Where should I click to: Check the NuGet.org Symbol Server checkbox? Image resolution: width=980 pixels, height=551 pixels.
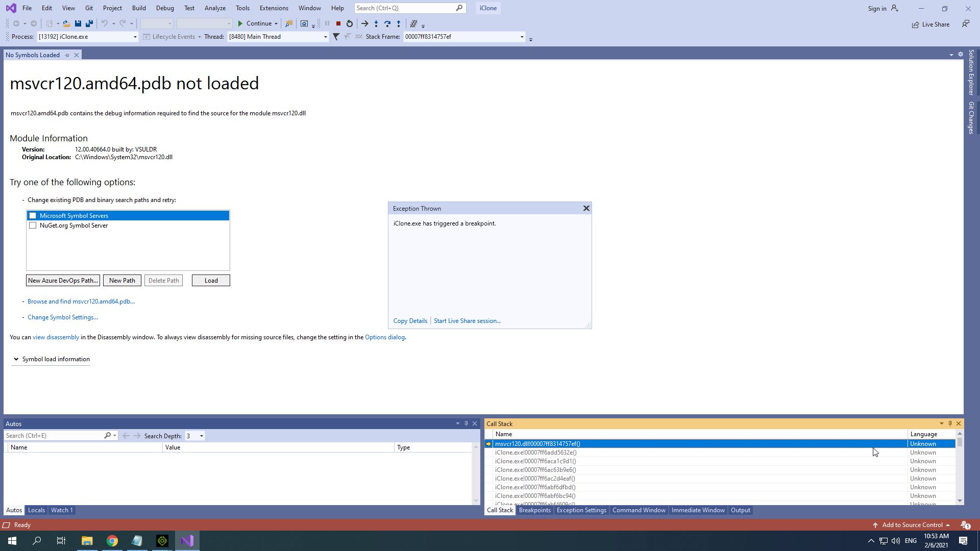coord(33,226)
